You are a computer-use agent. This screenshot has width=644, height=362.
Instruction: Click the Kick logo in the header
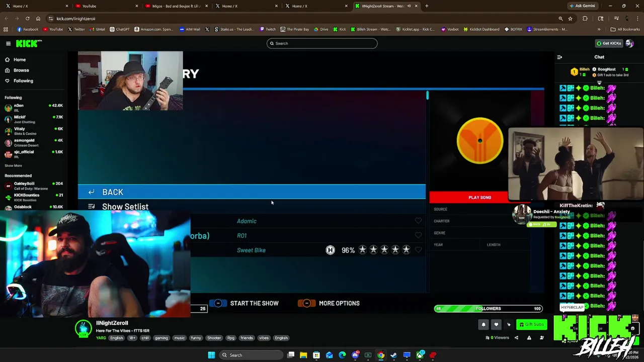coord(28,44)
